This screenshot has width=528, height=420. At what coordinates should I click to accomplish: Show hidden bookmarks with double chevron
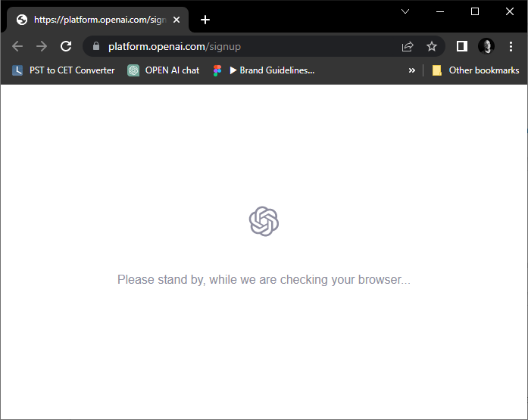pos(411,70)
